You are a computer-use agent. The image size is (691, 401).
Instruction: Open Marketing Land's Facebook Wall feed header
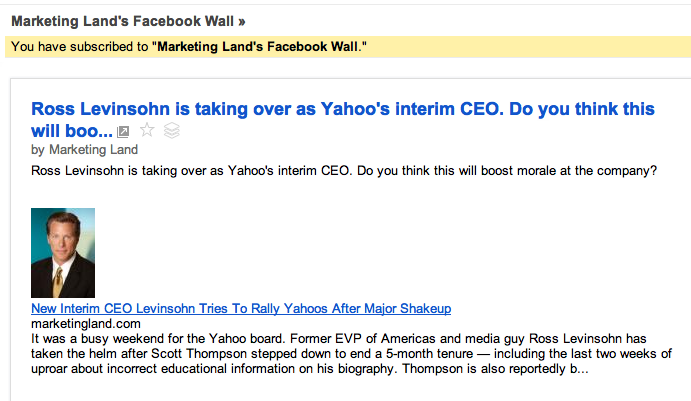click(x=128, y=21)
